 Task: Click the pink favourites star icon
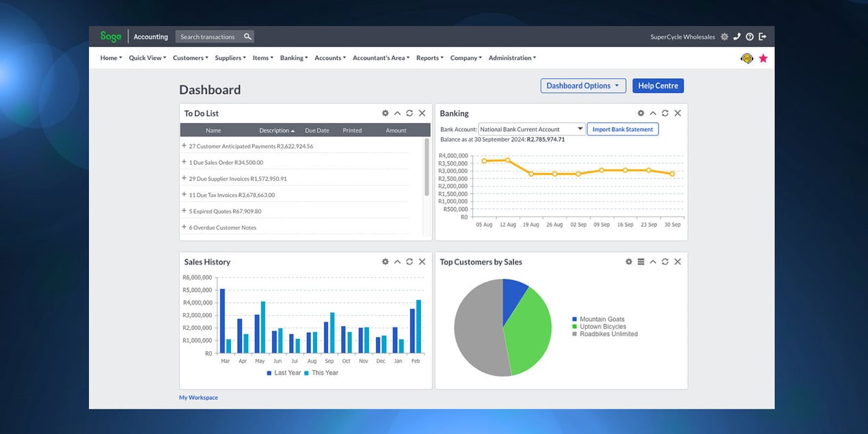click(763, 59)
